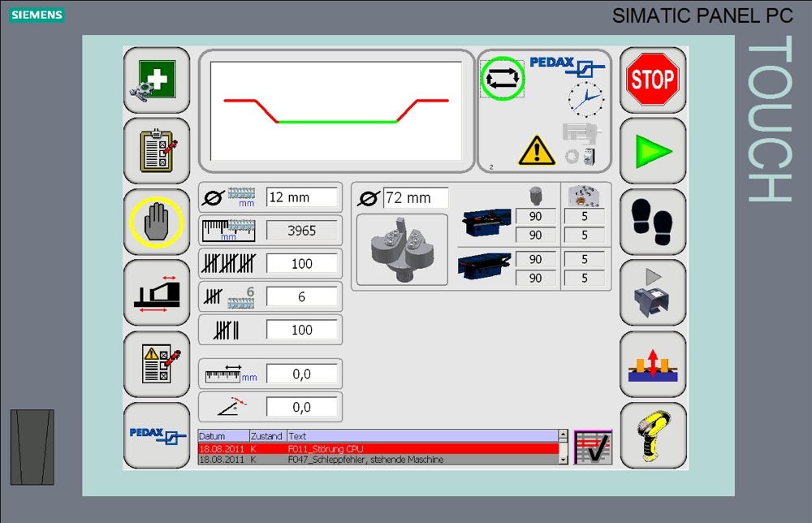Click the Text column header in alarm list
Viewport: 812px width, 523px height.
click(422, 436)
